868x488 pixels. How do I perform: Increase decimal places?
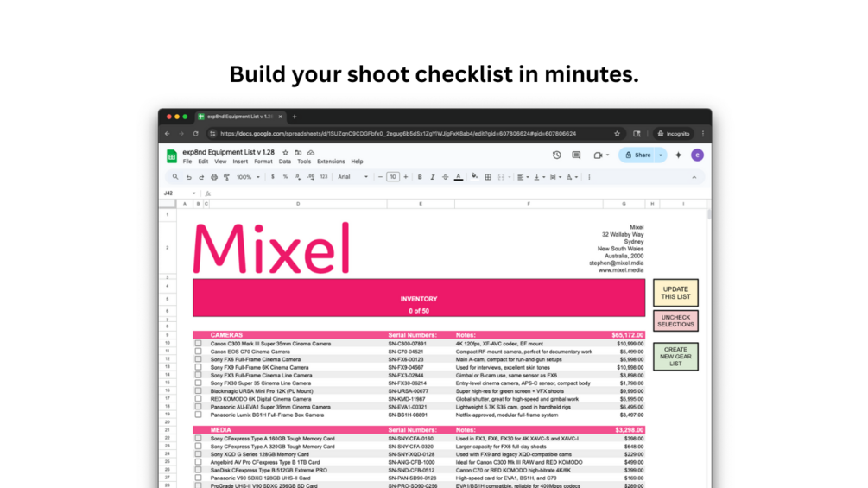tap(311, 177)
